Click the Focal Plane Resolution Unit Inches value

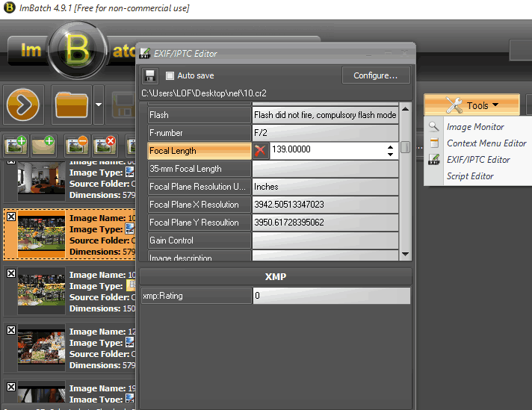click(x=325, y=187)
